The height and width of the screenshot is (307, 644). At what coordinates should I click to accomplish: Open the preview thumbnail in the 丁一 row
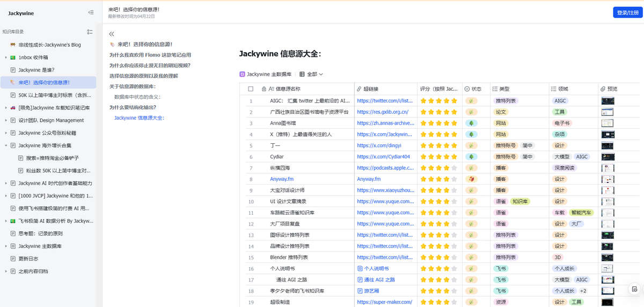[608, 145]
